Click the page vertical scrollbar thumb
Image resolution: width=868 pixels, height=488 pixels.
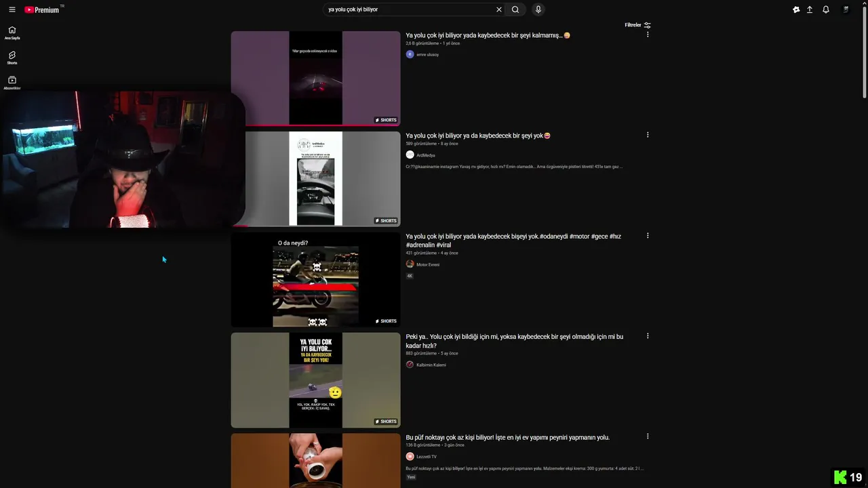(x=864, y=53)
